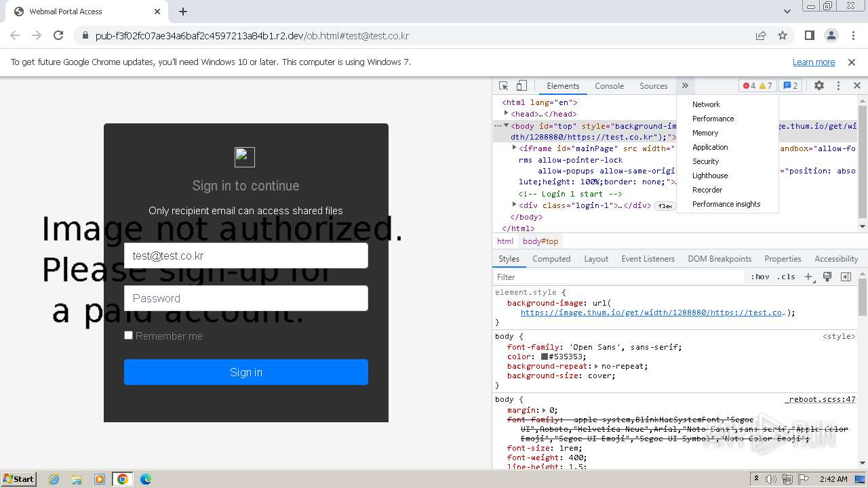Viewport: 868px width, 488px height.
Task: Click the new style rule plus icon
Action: coord(808,277)
